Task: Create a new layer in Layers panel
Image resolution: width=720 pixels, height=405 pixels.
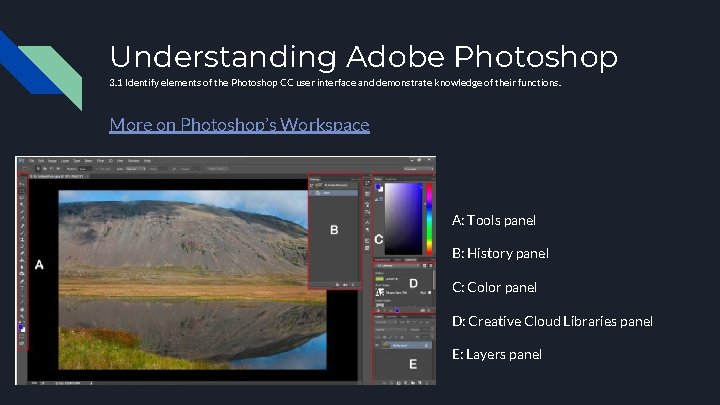Action: 420,382
